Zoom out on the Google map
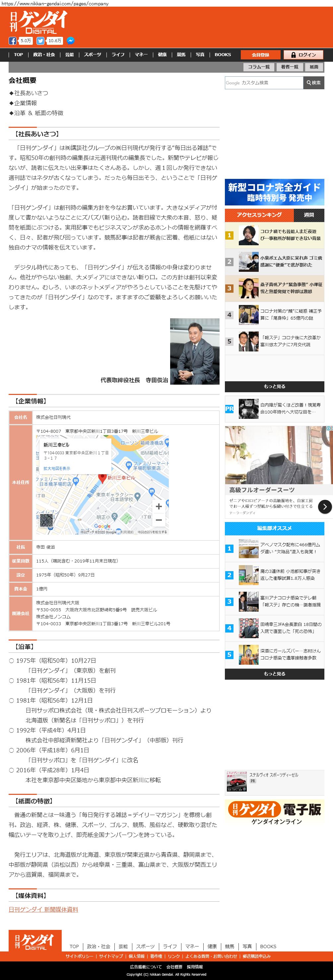Screen dimensions: 333x980 click(x=159, y=520)
